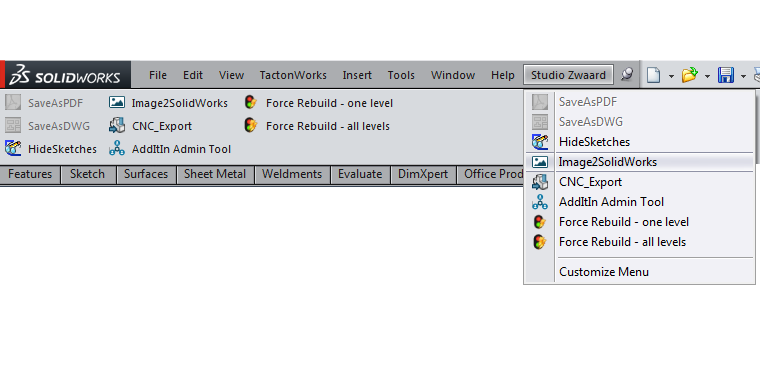Switch to the Sheet Metal tab
Screen dimensions: 760x380
pyautogui.click(x=215, y=174)
